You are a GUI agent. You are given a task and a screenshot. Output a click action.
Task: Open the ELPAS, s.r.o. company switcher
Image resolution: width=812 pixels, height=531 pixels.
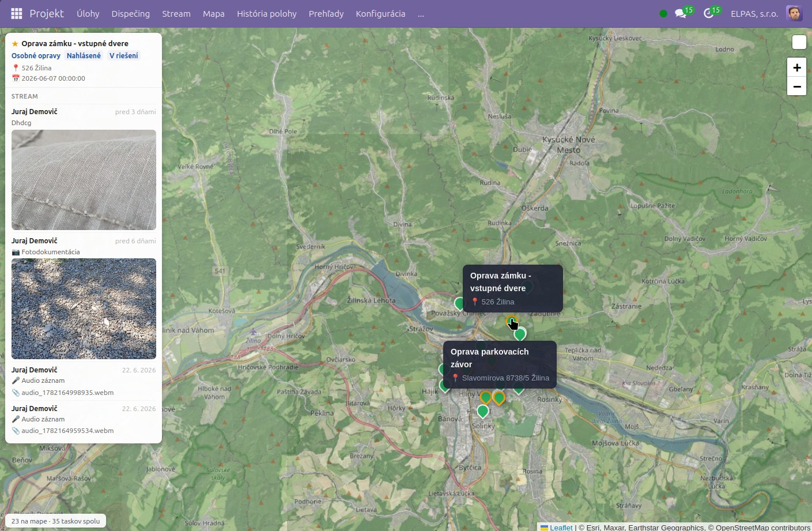(754, 13)
